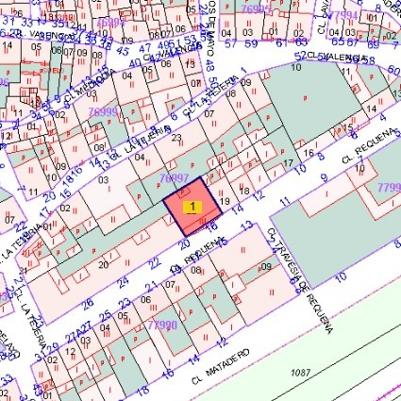Click the TRAVESIA DE REQUENA street label
This screenshot has height=401, width=401.
coord(300,281)
